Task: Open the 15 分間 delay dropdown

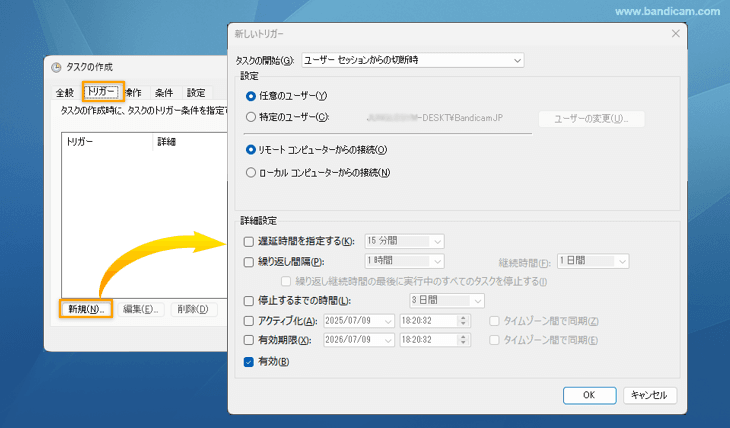Action: pyautogui.click(x=404, y=241)
